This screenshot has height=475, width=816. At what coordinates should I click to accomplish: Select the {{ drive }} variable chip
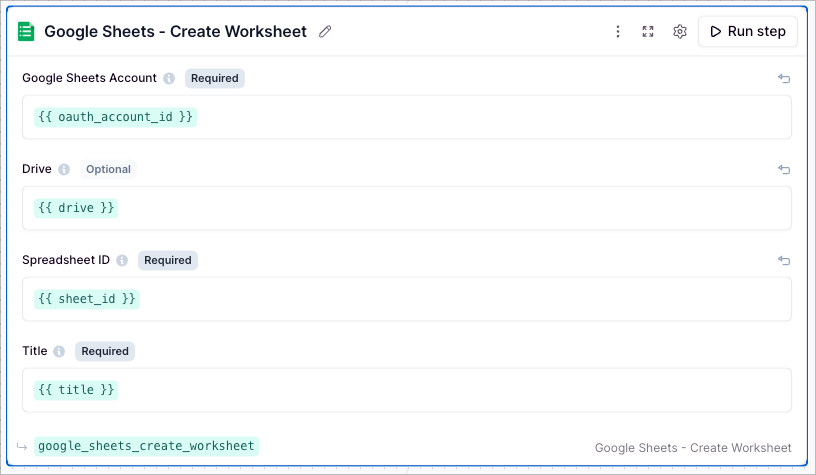(76, 208)
